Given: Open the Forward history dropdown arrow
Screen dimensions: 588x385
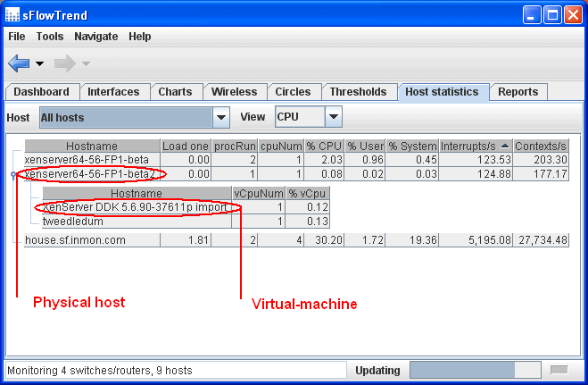Looking at the screenshot, I should (86, 63).
